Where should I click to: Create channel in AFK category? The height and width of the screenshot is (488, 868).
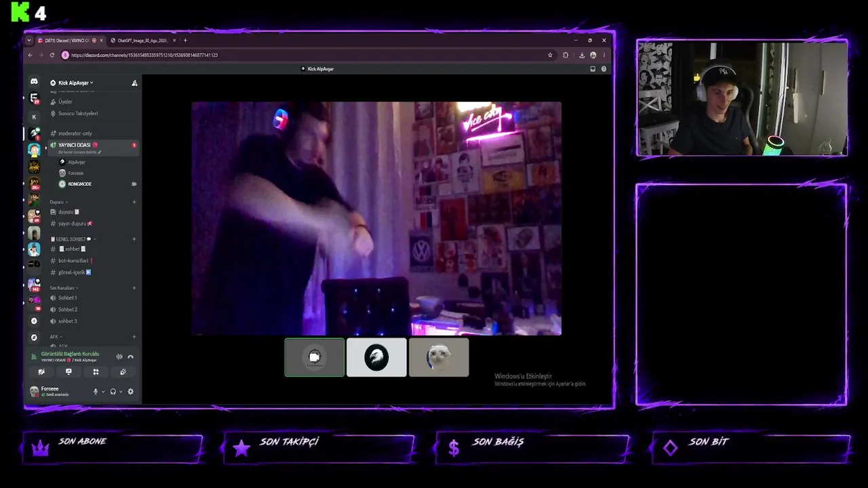tap(134, 337)
